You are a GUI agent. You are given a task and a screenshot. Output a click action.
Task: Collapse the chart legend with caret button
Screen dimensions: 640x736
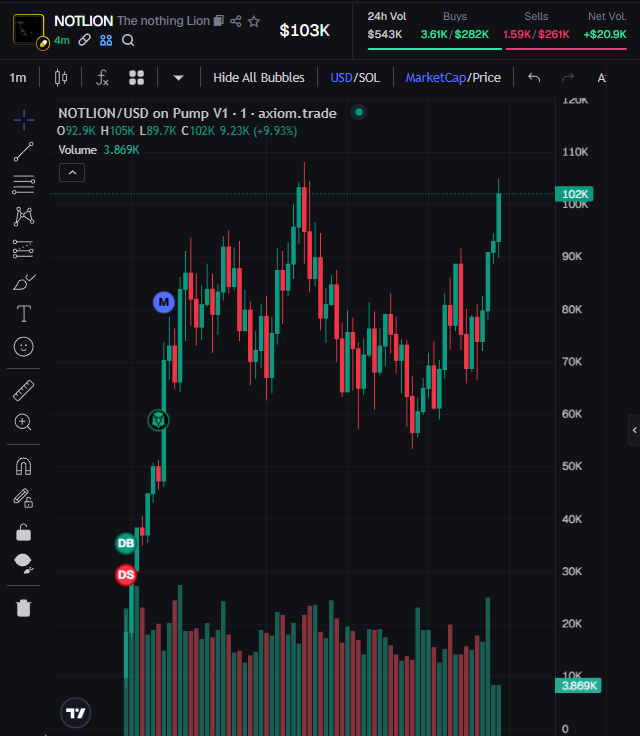72,173
